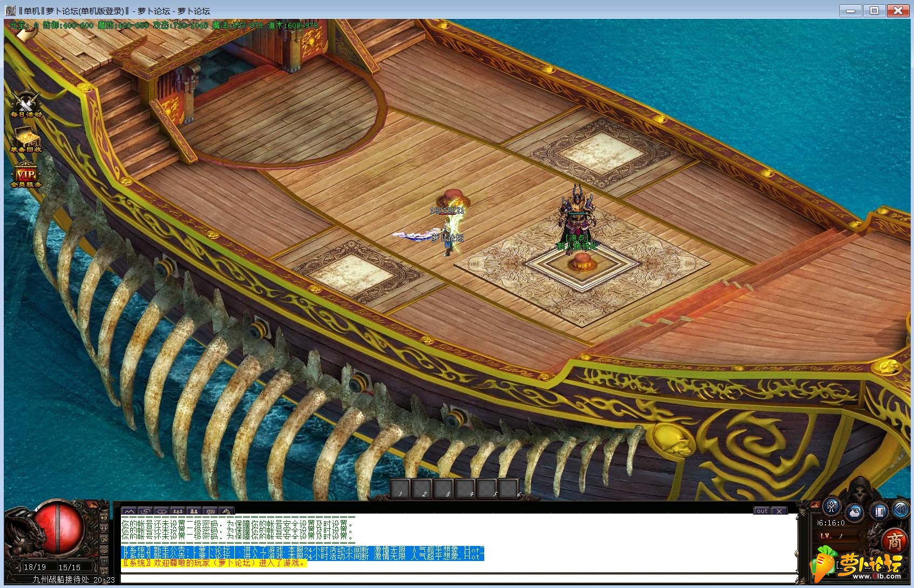Click the two-person team chat toolbar icon
The image size is (914, 588).
point(194,511)
